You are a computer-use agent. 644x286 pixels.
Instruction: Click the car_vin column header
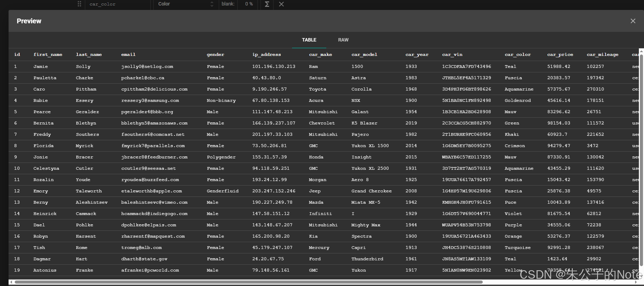click(x=452, y=55)
